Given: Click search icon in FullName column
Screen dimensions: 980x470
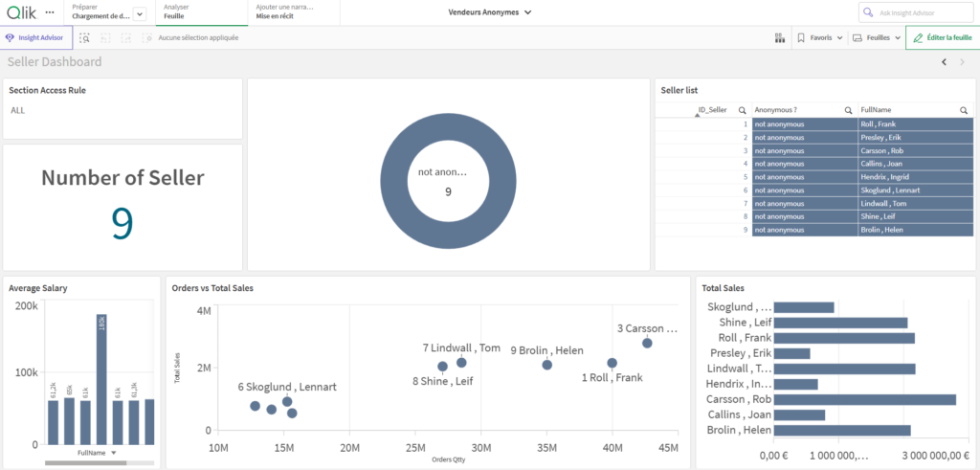Looking at the screenshot, I should 964,111.
